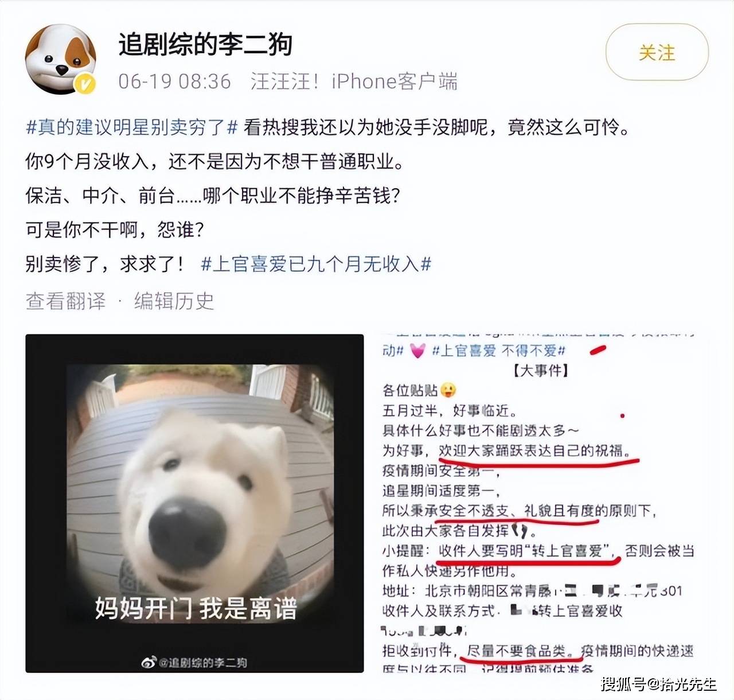Click the 【大事件】 heading in screenshot
Viewport: 734px width, 700px height.
(540, 371)
